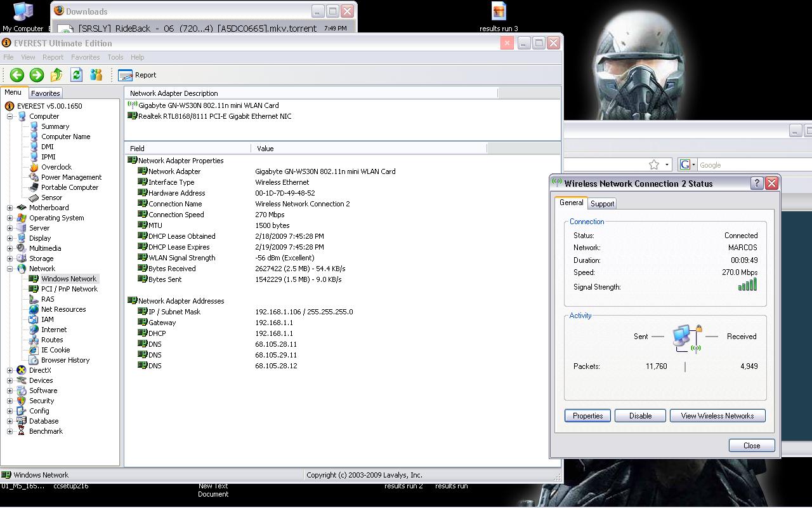Switch to Support tab in connection status

(x=602, y=204)
